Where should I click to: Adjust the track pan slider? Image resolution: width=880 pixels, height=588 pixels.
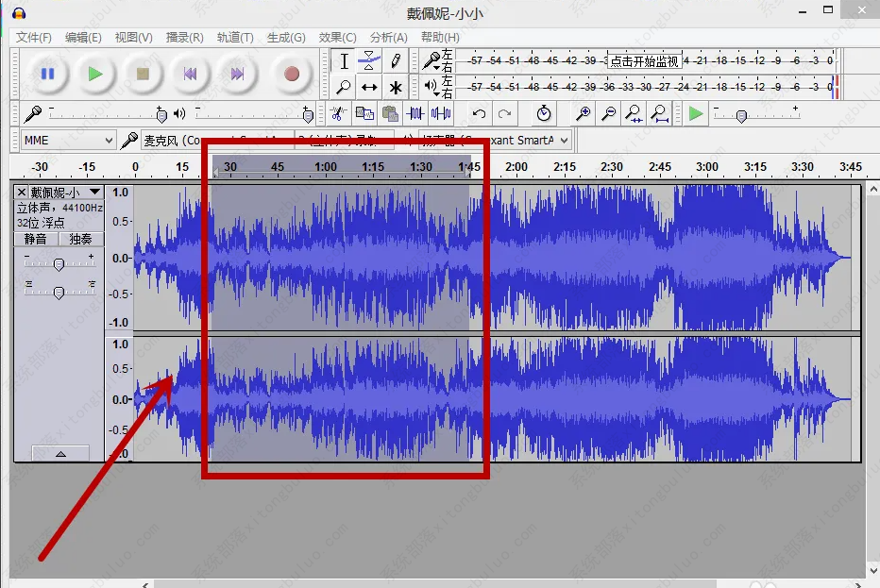point(59,293)
